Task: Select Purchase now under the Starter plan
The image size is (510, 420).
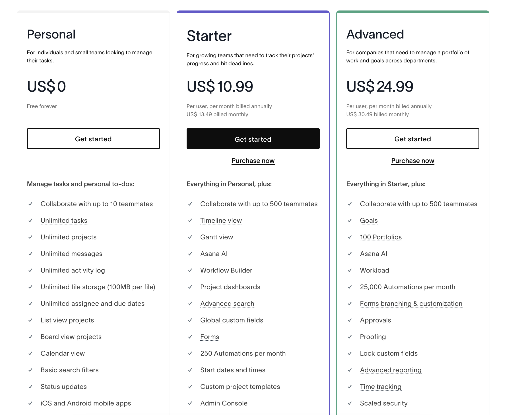Action: [253, 160]
